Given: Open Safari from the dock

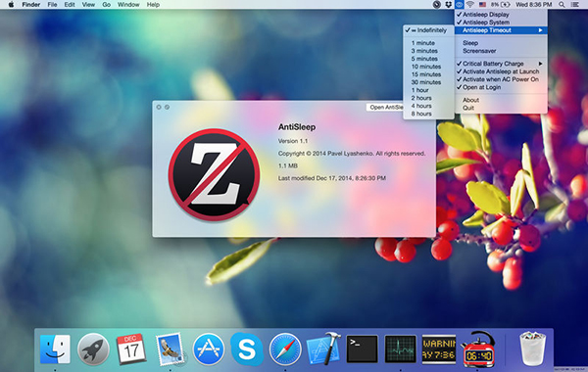Looking at the screenshot, I should [285, 349].
